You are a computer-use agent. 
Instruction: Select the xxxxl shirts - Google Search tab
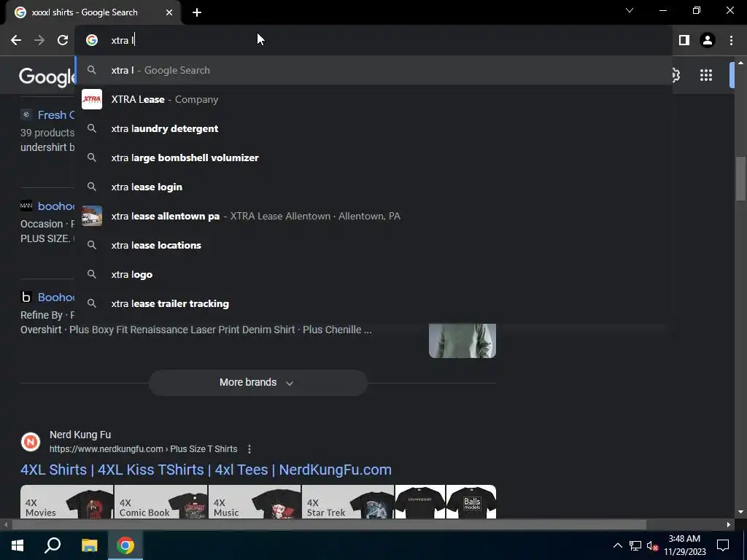[93, 12]
